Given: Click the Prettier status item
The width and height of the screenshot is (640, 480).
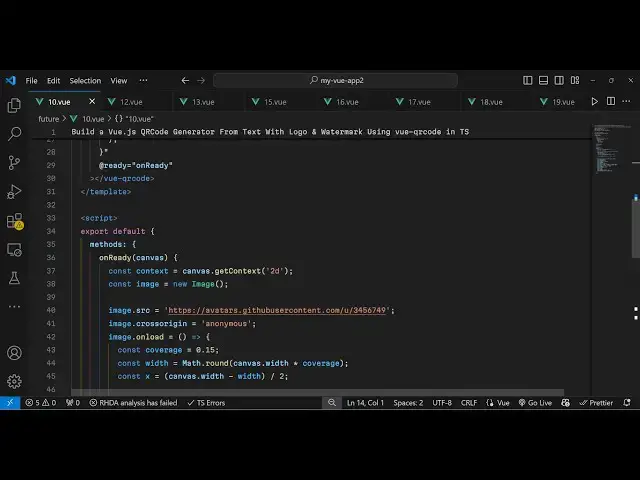Looking at the screenshot, I should 596,403.
